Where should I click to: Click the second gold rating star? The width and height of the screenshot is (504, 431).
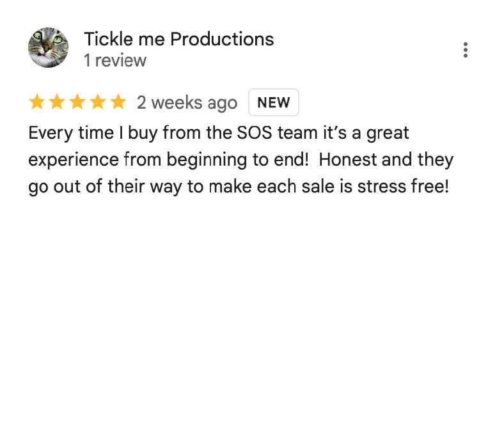coord(58,102)
